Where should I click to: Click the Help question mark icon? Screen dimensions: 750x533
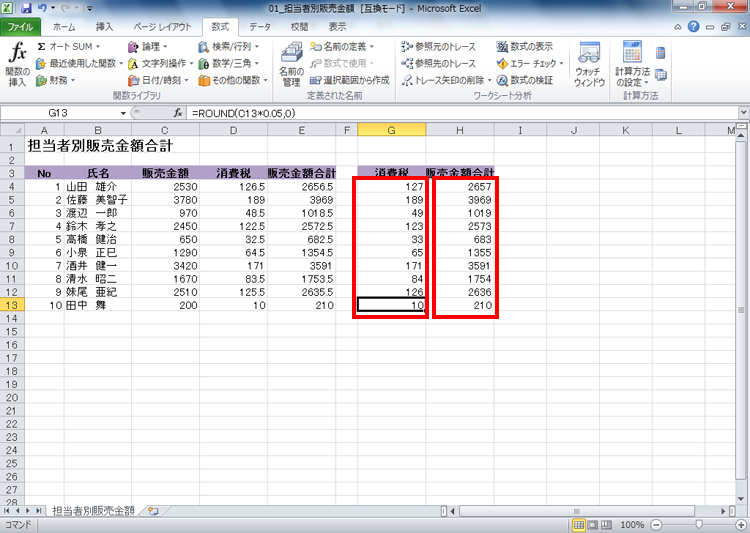coord(693,27)
